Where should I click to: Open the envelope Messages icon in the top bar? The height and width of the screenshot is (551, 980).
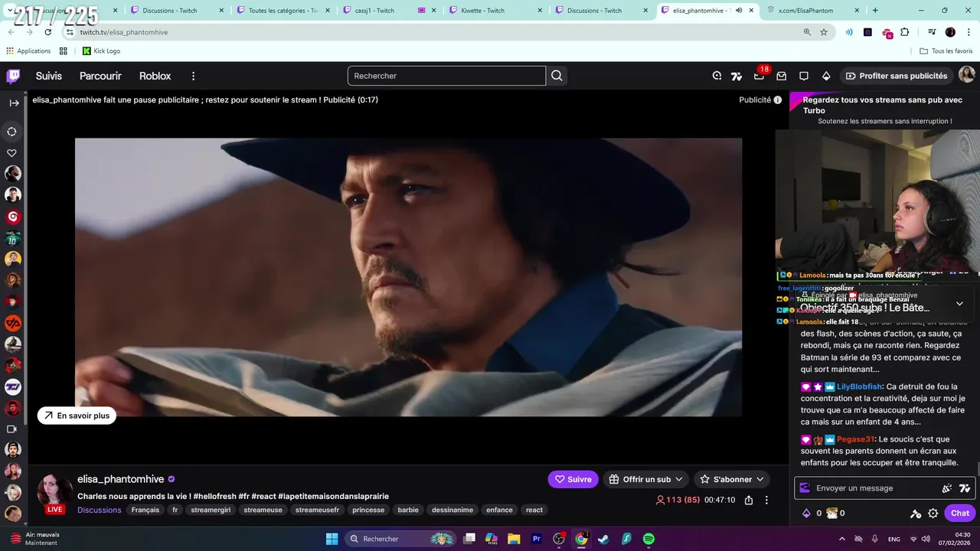781,76
